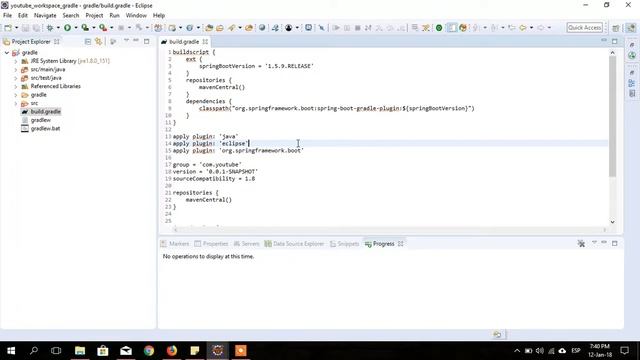
Task: Click the Debug bug icon in toolbar
Action: click(x=50, y=28)
